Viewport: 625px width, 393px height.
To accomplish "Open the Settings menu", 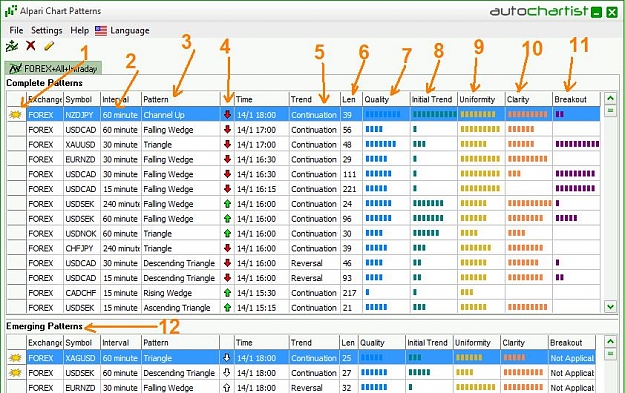I will click(47, 31).
